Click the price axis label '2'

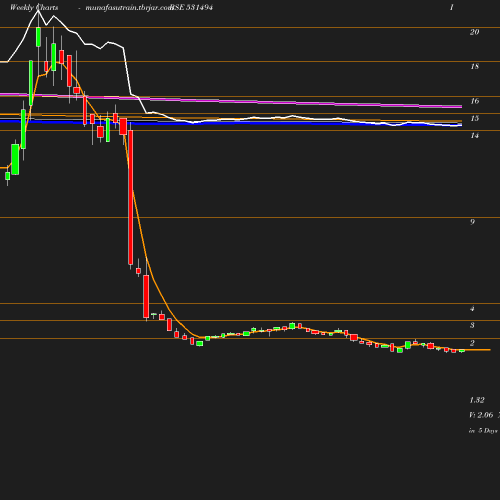point(472,343)
